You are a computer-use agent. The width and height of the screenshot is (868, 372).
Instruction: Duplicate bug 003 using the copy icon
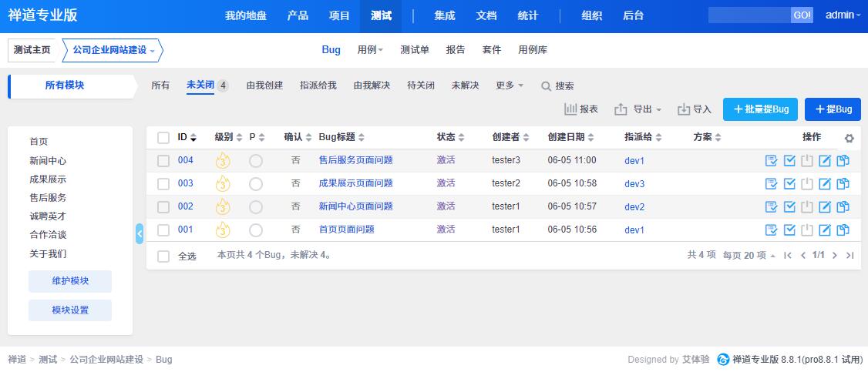point(843,183)
